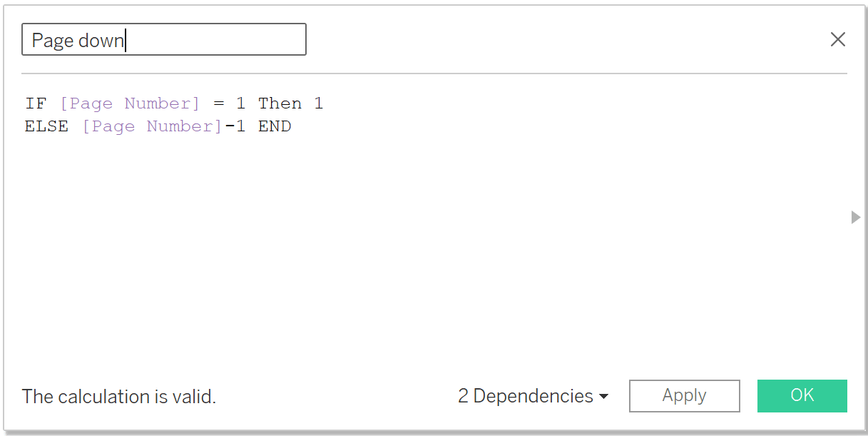
Task: Open the 2 Dependencies list
Action: click(533, 396)
